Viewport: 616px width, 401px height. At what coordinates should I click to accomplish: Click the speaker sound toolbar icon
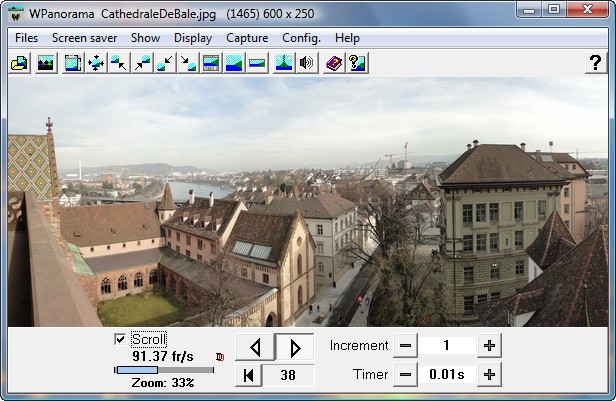coord(307,63)
